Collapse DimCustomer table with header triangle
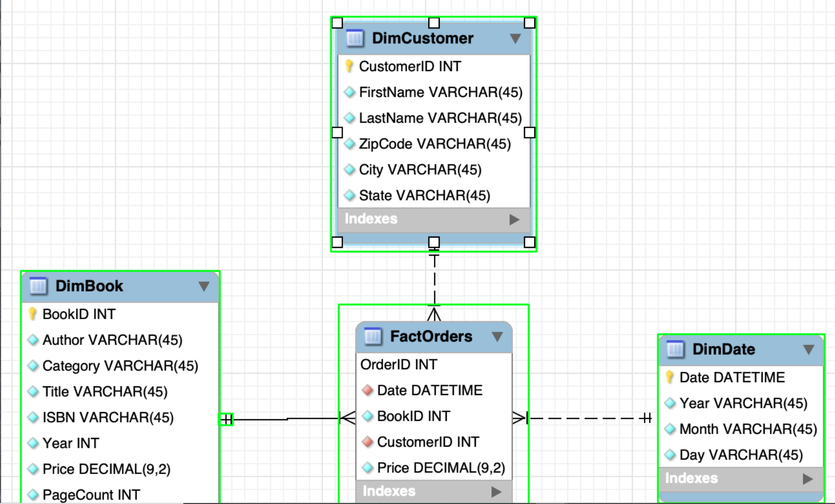 515,39
